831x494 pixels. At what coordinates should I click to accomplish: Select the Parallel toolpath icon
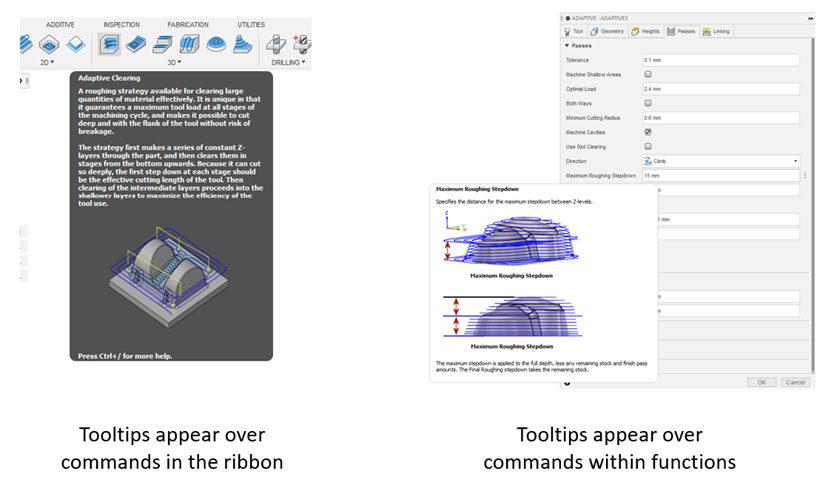pyautogui.click(x=189, y=44)
